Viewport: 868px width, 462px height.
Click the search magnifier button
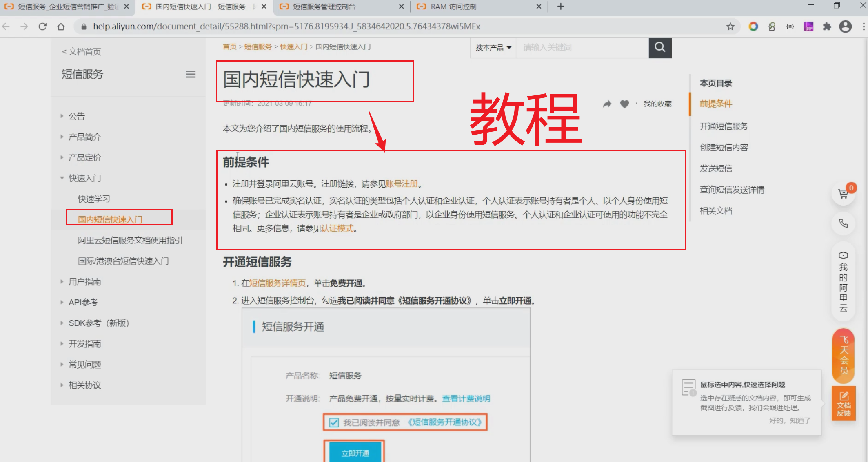point(659,47)
